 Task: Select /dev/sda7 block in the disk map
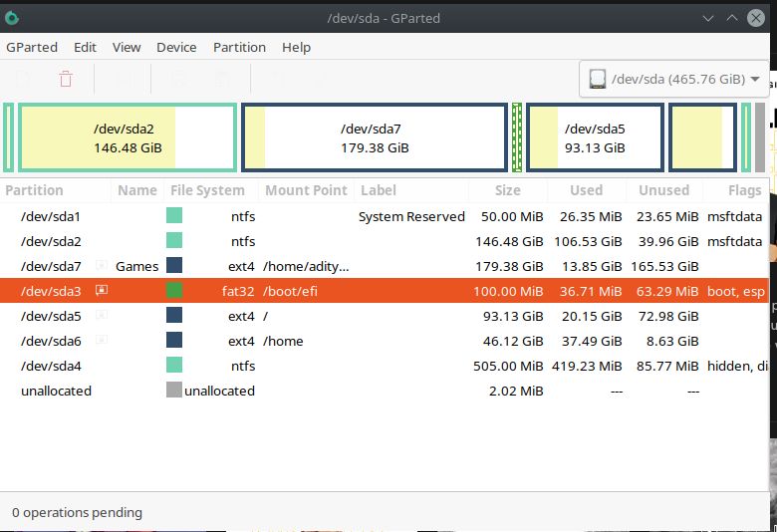coord(375,137)
